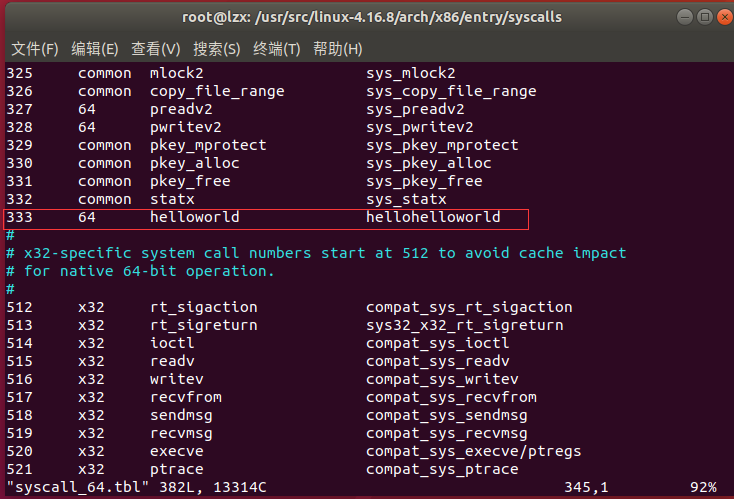Viewport: 734px width, 499px height.
Task: Click compat_sys_readv entry
Action: pyautogui.click(x=438, y=361)
